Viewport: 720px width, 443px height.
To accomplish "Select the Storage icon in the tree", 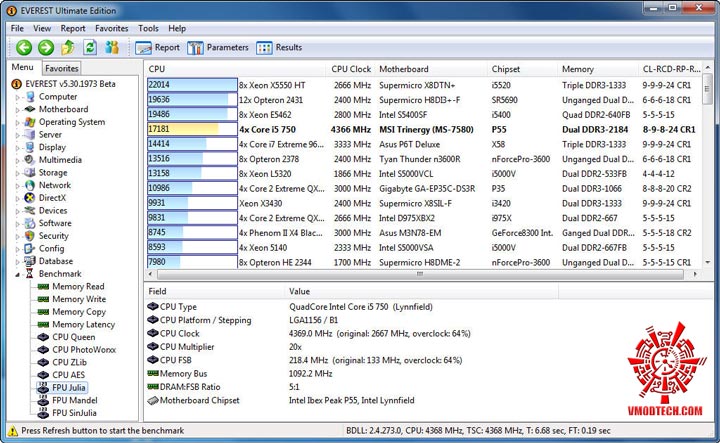I will [x=30, y=173].
